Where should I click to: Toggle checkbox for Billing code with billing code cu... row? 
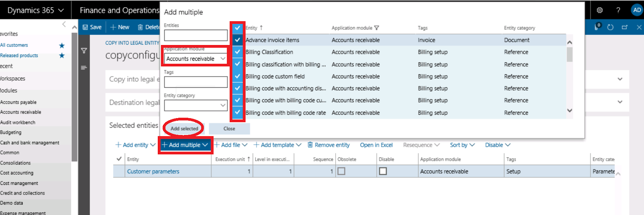point(237,100)
